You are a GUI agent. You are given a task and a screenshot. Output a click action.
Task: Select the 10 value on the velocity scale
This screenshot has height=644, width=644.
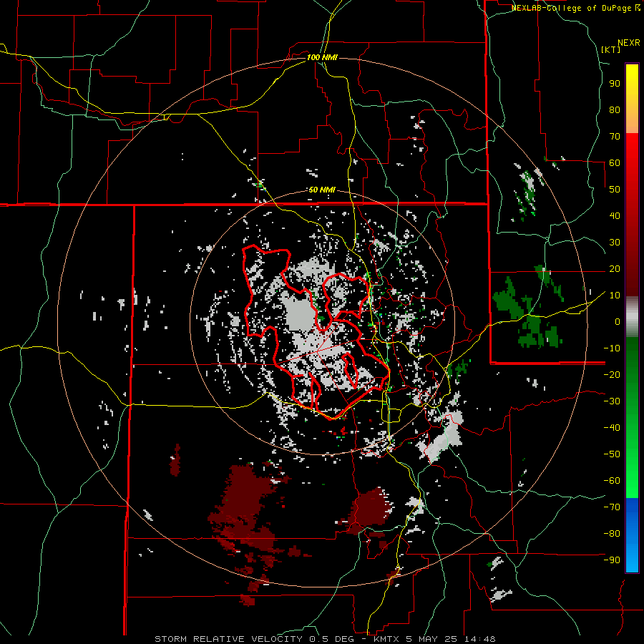pos(615,296)
